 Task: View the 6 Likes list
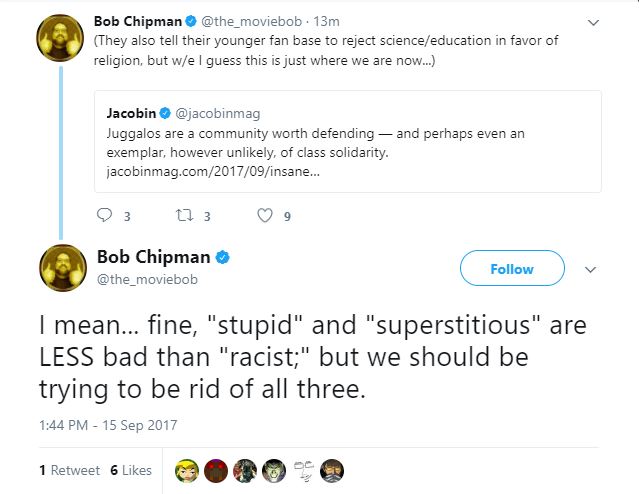click(131, 470)
